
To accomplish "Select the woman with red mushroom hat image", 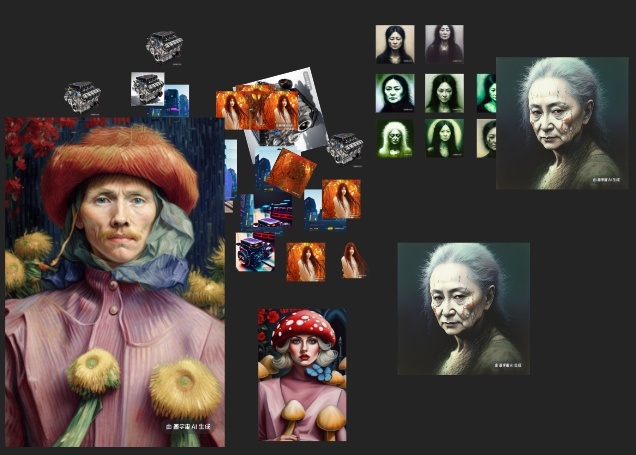I will 302,375.
